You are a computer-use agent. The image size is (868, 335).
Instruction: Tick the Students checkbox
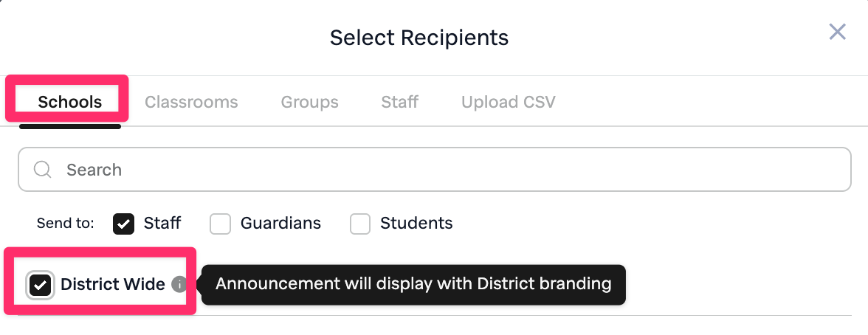pos(359,224)
